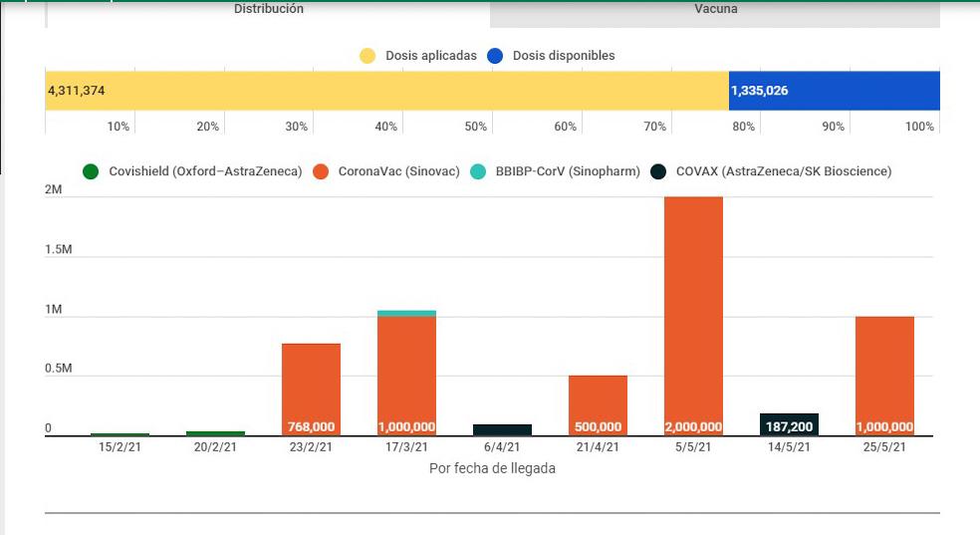Toggle the Dosis aplicadas legend label
The height and width of the screenshot is (535, 980).
(x=430, y=56)
